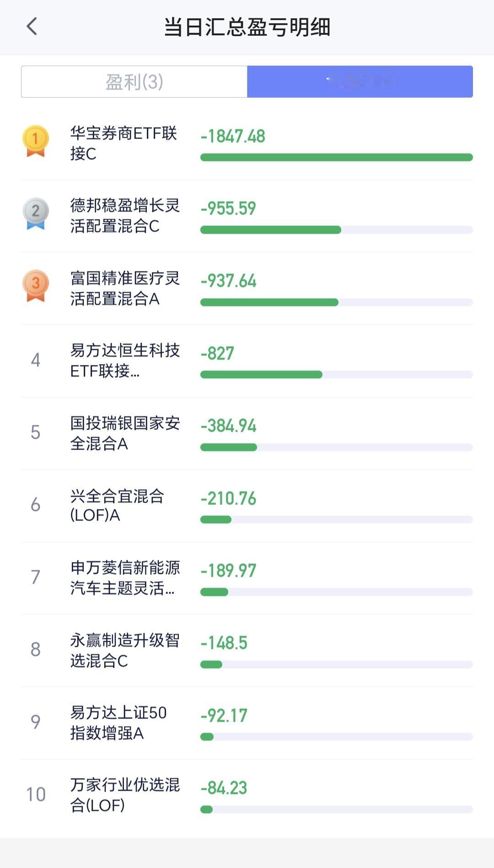Switch to the 盈利(3) tab
Image resolution: width=494 pixels, height=868 pixels.
click(x=134, y=81)
